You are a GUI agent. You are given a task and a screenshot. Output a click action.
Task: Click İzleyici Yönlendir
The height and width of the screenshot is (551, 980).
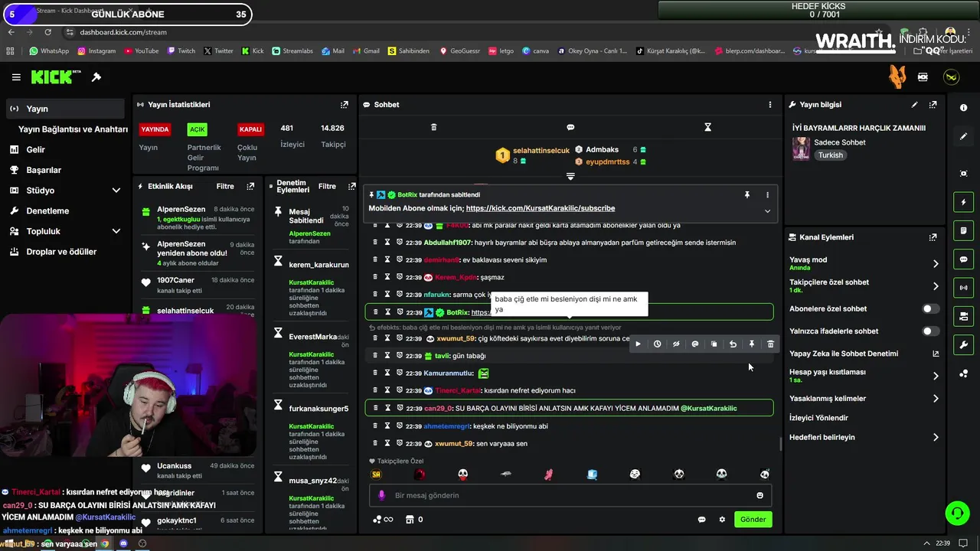[818, 418]
